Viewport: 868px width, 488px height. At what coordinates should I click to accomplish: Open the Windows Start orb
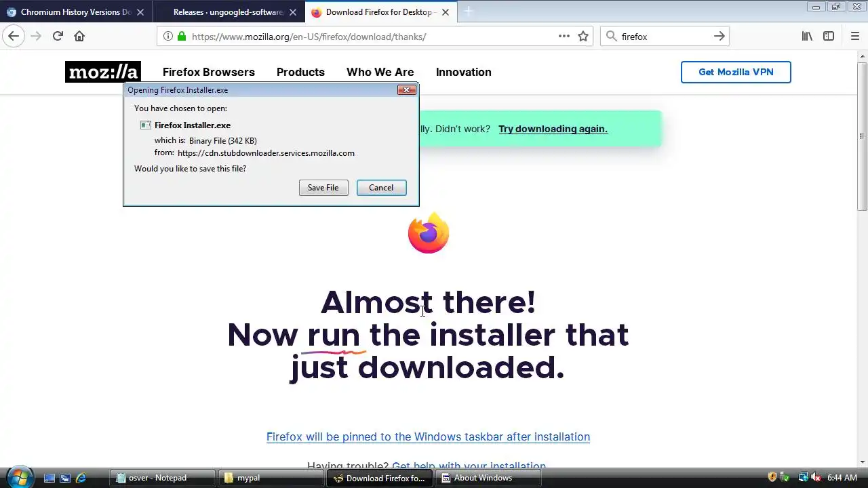click(x=19, y=477)
